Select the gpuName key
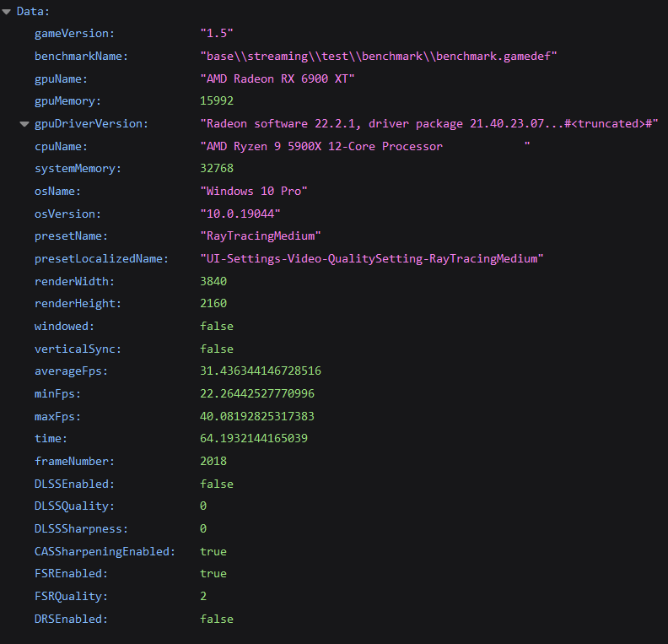 [61, 78]
